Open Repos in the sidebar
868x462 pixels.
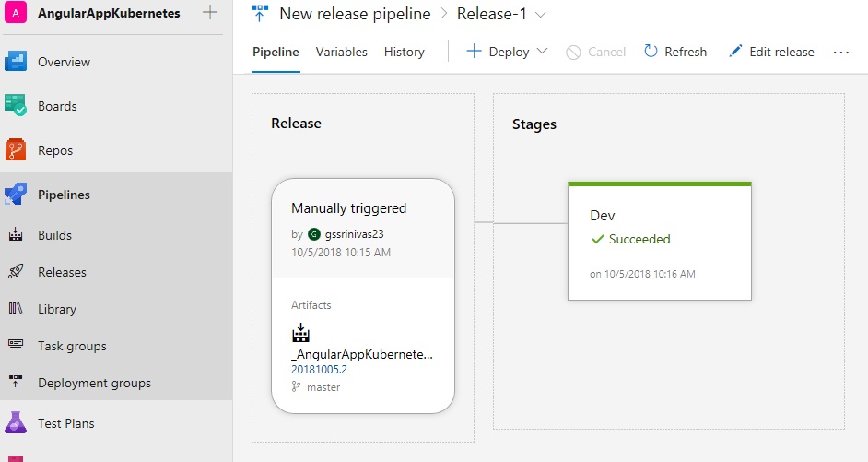pyautogui.click(x=54, y=150)
